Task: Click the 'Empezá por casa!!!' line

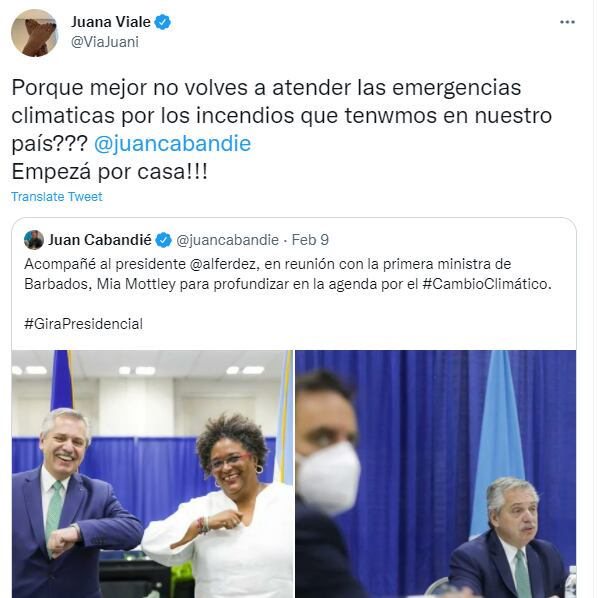Action: point(109,172)
